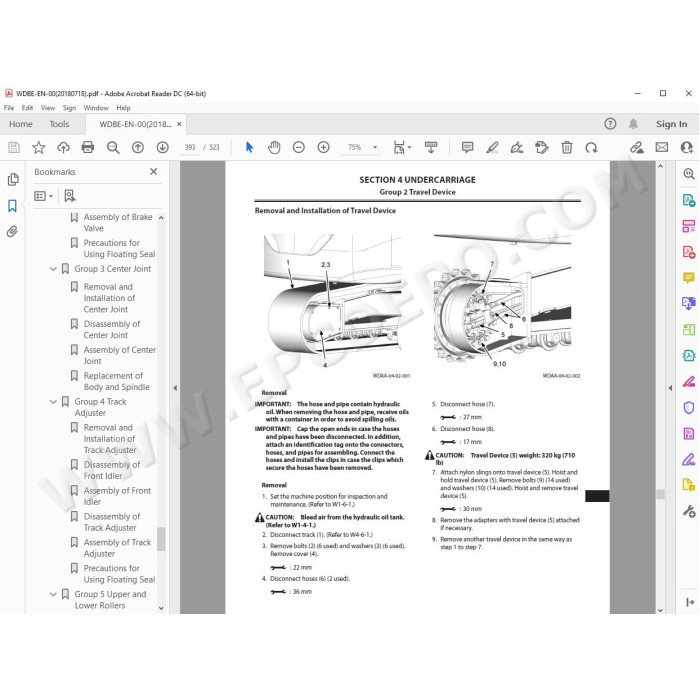700x700 pixels.
Task: Open page thumbnails panel icon
Action: coord(13,179)
